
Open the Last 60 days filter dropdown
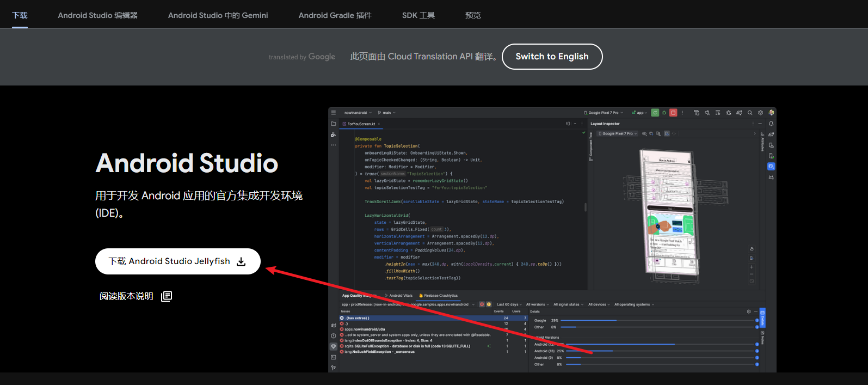click(x=509, y=304)
